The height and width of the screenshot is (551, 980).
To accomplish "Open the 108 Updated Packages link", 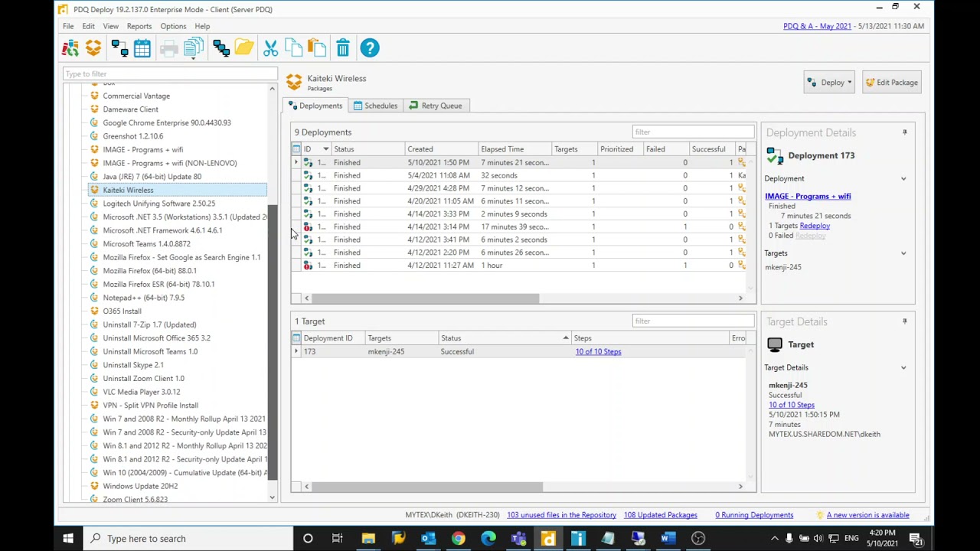I will point(660,515).
